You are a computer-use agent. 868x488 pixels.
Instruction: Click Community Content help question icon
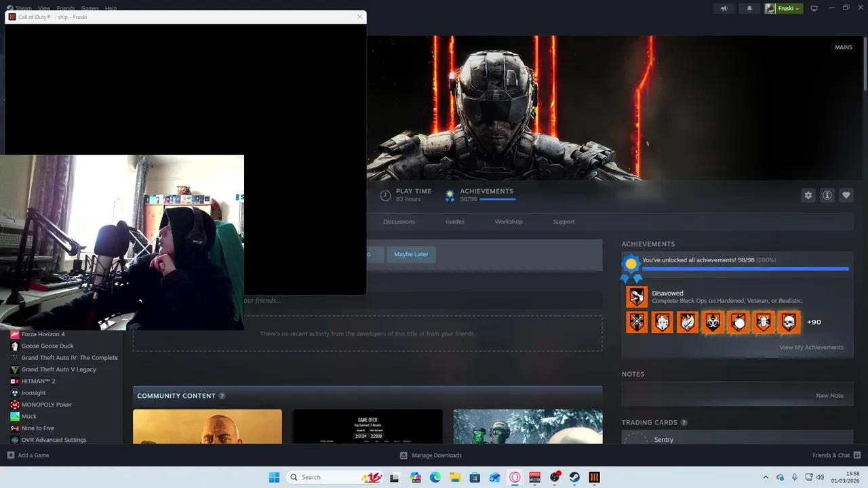coord(222,396)
